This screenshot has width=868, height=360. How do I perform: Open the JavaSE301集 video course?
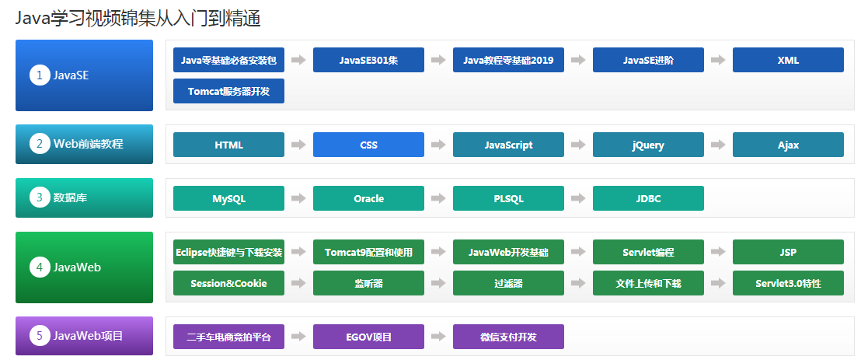(x=368, y=60)
